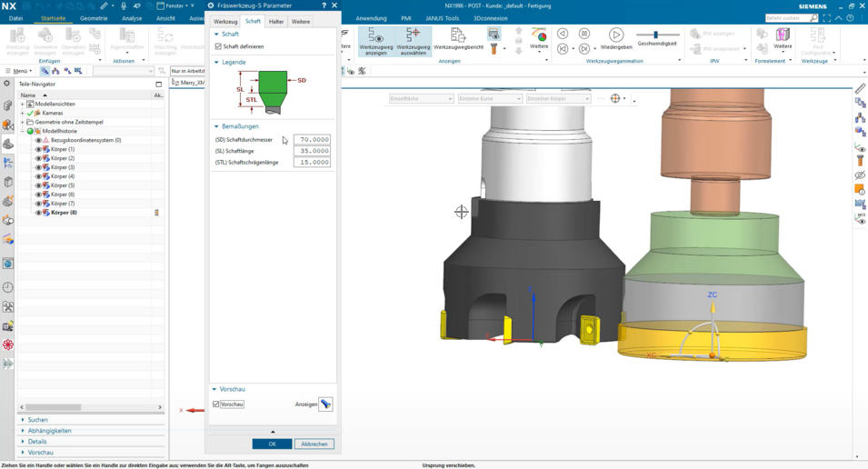The height and width of the screenshot is (469, 868).
Task: Click the orange bolt tool display icon
Action: click(x=494, y=49)
